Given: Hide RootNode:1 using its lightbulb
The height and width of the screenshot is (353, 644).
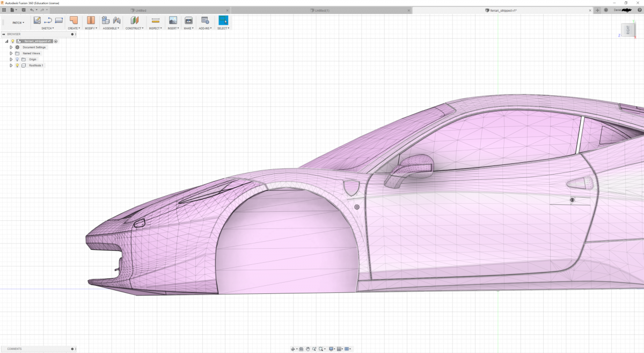Looking at the screenshot, I should point(17,65).
